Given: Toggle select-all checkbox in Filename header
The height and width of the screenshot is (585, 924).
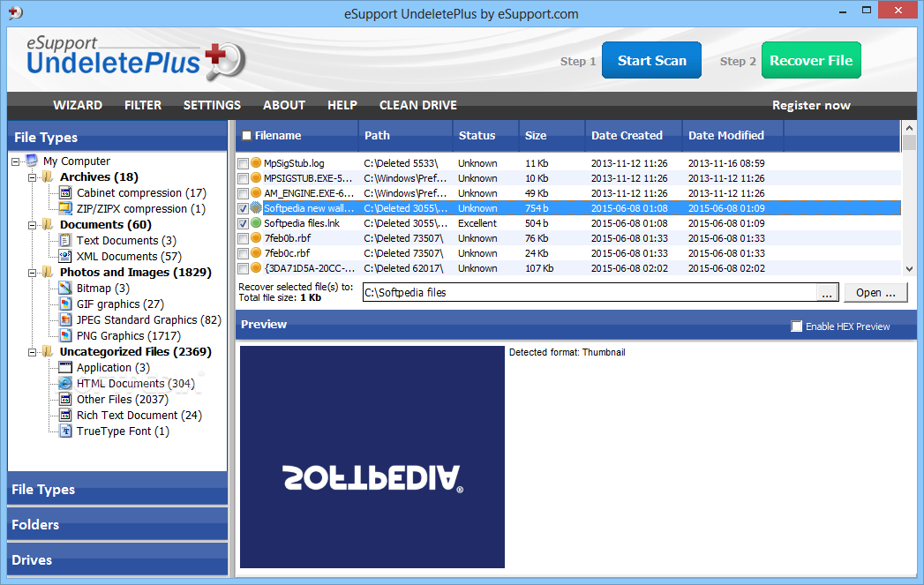Looking at the screenshot, I should [x=246, y=136].
